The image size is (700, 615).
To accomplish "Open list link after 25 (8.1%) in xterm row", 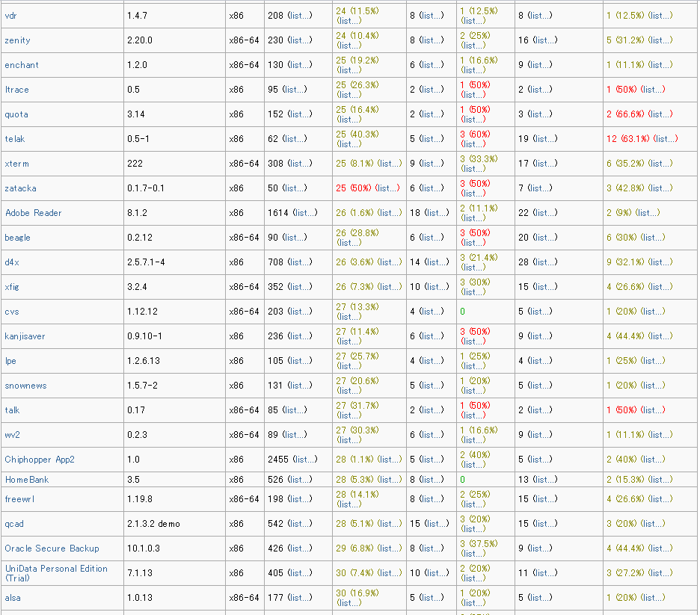I will (390, 164).
